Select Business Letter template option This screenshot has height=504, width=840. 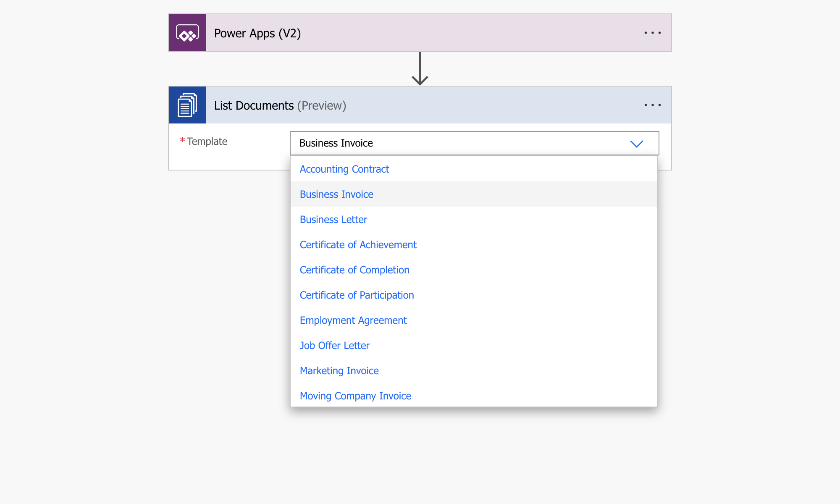click(333, 219)
